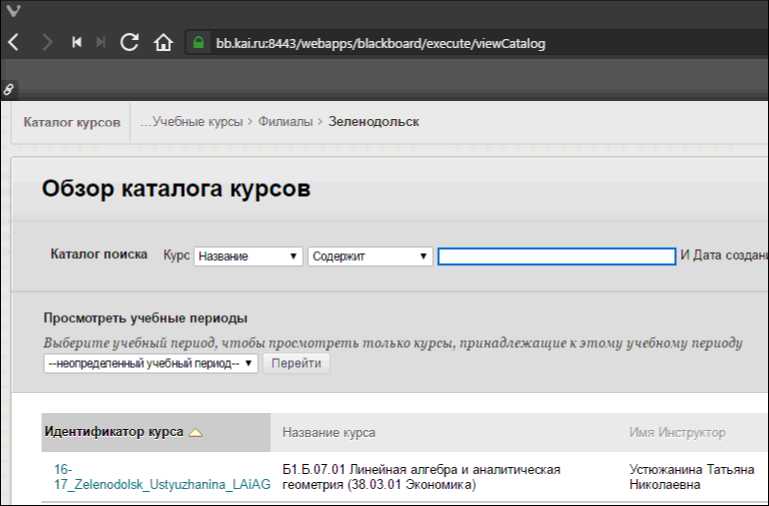Click the sort arrow beside Идентификатор курса
Viewport: 769px width, 506px height.
pyautogui.click(x=196, y=432)
